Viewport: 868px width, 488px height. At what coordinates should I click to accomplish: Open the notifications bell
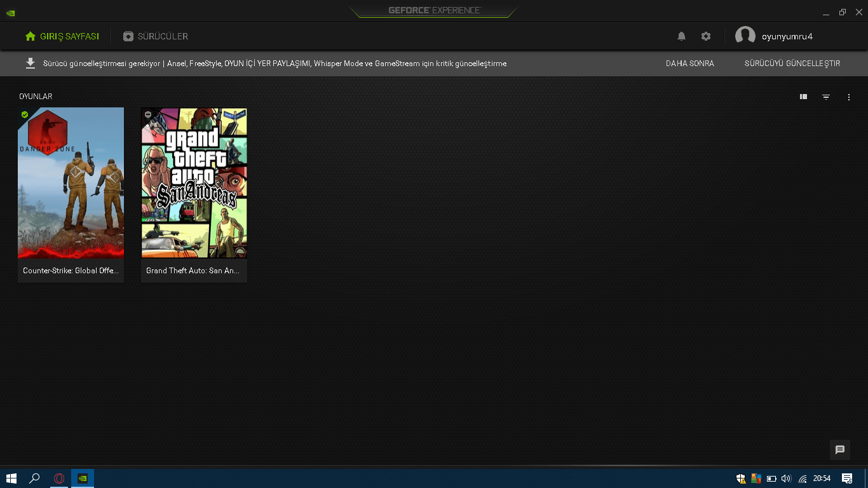pyautogui.click(x=681, y=36)
